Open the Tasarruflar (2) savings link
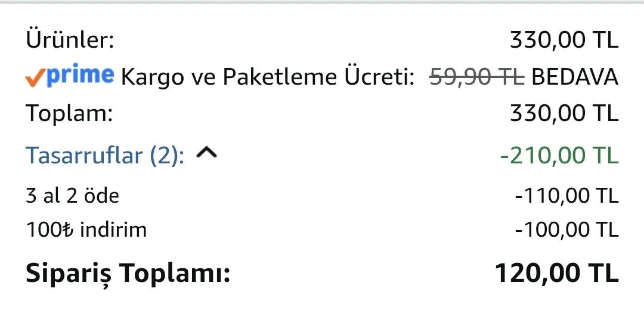 coord(105,156)
